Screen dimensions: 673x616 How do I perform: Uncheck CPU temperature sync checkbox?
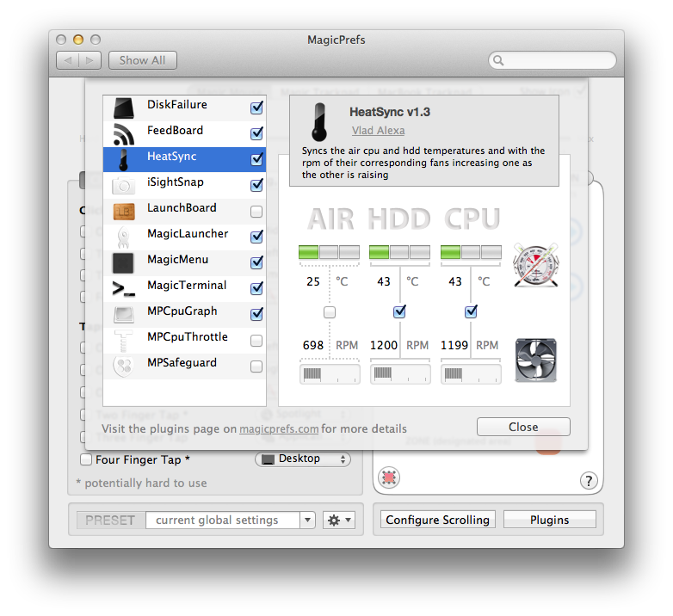pos(471,311)
